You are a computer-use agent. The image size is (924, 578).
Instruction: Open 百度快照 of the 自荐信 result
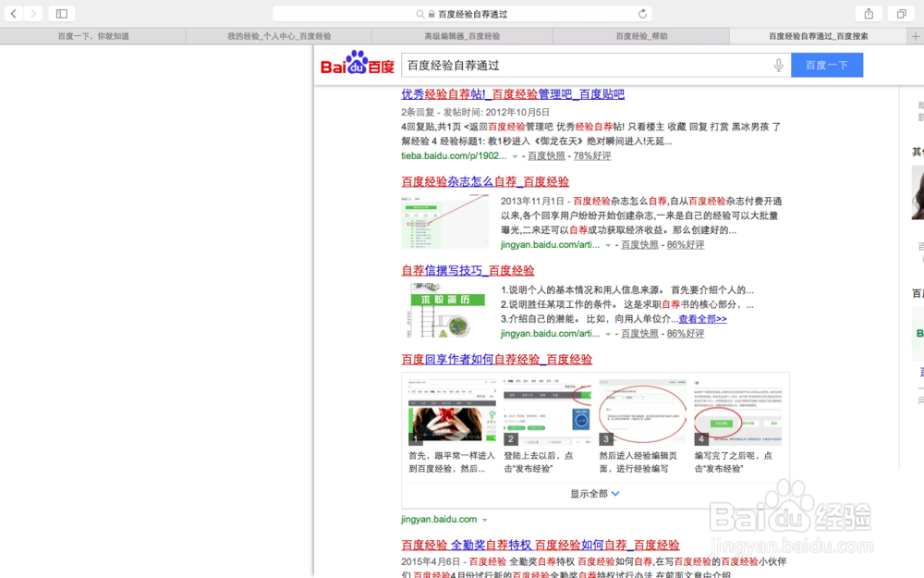[639, 333]
